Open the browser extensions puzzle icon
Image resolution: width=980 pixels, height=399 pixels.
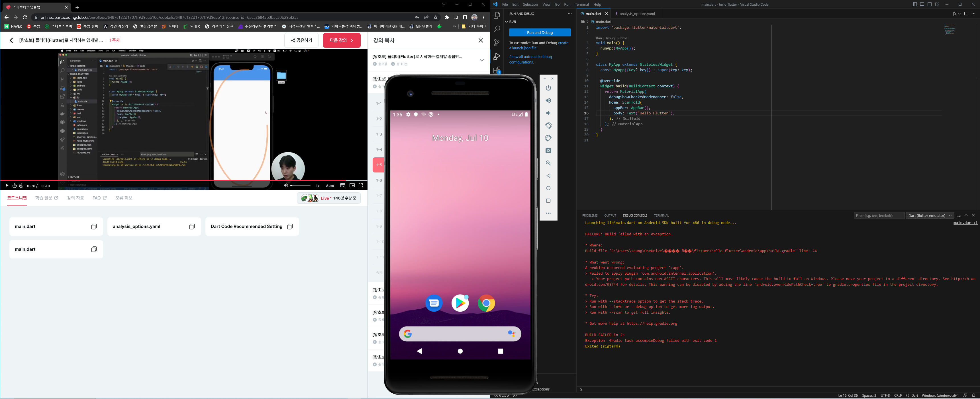tap(447, 17)
